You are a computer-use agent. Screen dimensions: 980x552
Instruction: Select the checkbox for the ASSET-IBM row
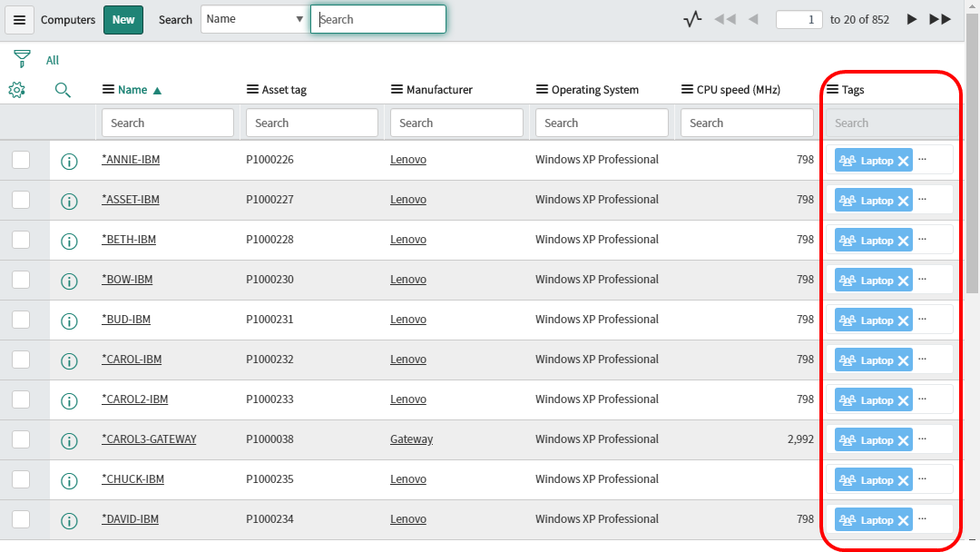pos(20,200)
